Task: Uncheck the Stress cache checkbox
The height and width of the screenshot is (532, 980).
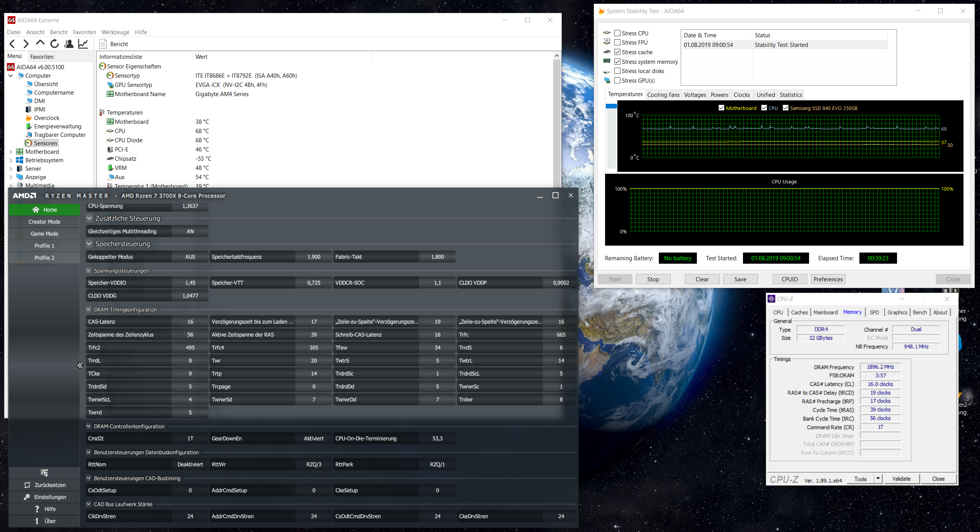Action: [x=617, y=52]
